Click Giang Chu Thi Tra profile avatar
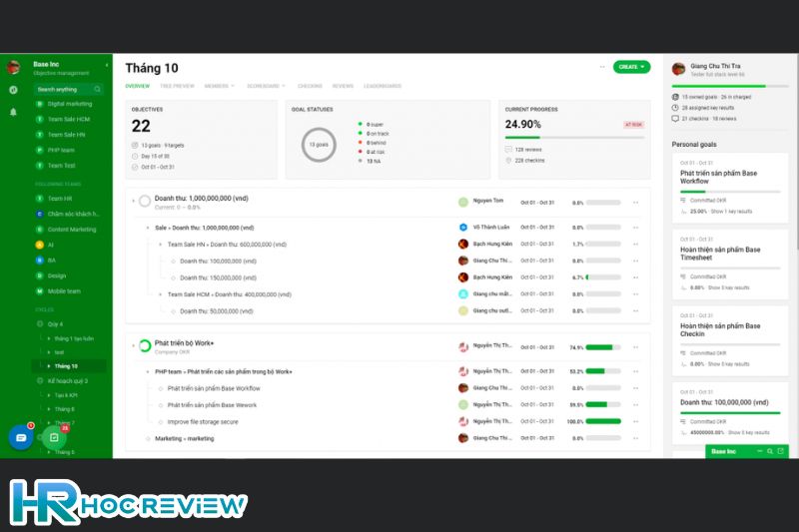The height and width of the screenshot is (532, 799). (678, 69)
